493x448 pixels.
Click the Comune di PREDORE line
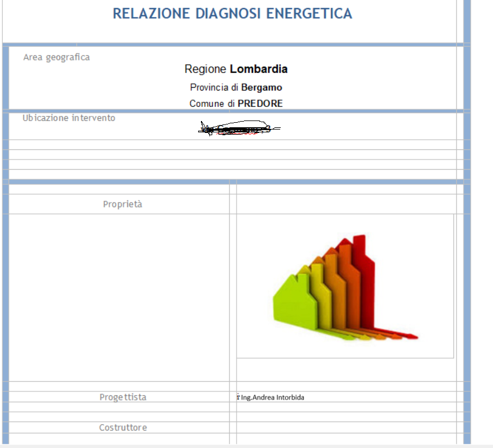235,104
